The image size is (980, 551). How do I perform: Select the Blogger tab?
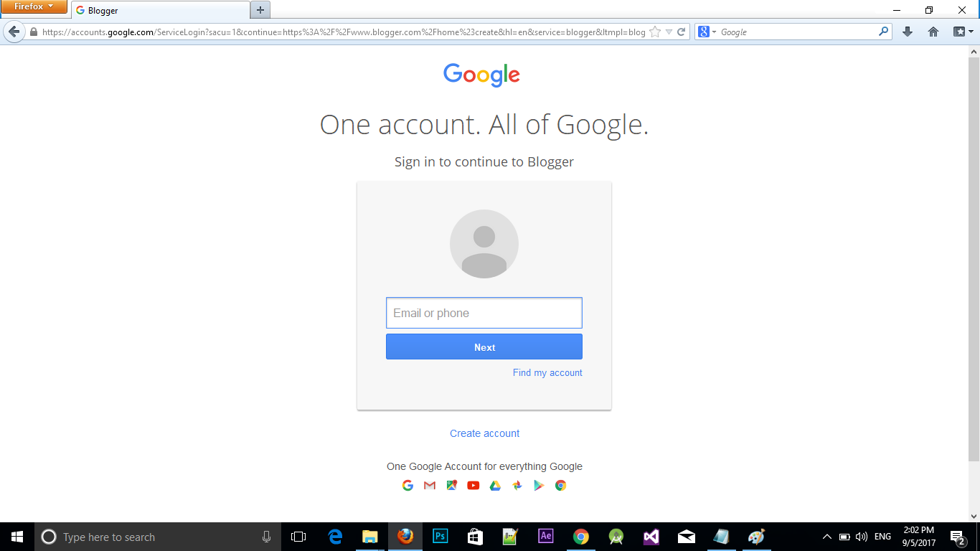coord(160,10)
